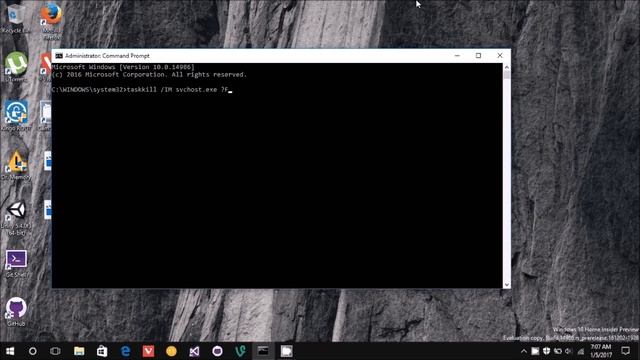Open the Windows Store taskbar icon
This screenshot has height=360, width=640.
(x=102, y=351)
